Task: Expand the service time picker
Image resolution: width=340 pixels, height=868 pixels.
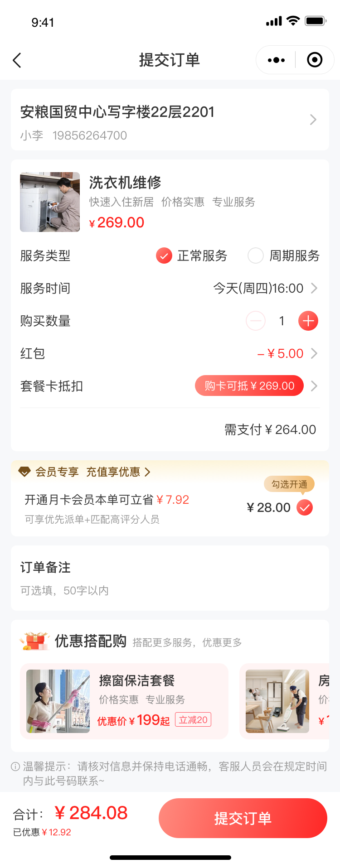Action: [x=314, y=289]
